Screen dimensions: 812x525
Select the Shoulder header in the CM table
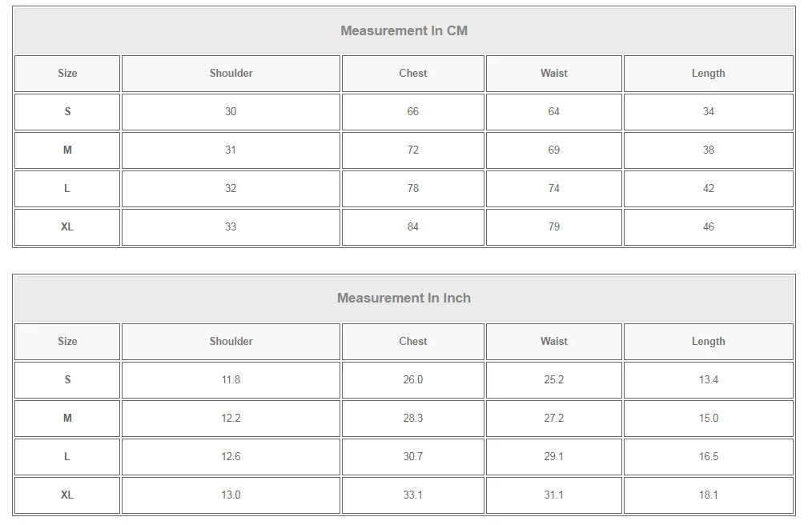pyautogui.click(x=231, y=74)
